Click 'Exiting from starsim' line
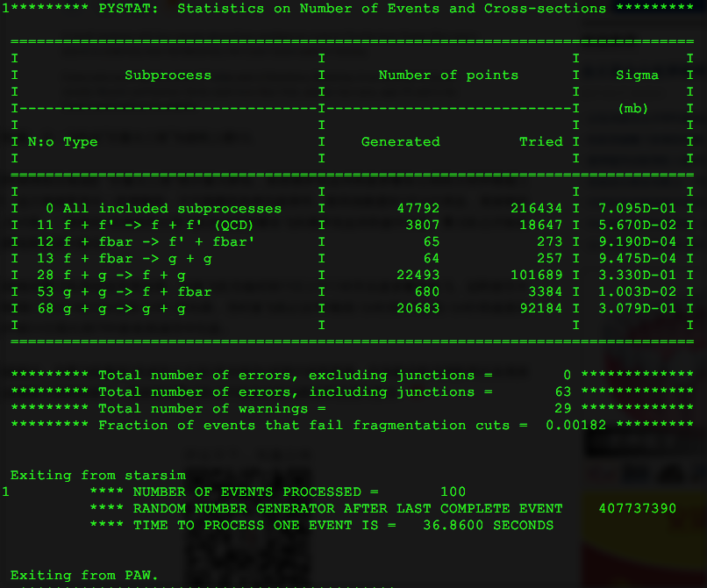 tap(98, 475)
